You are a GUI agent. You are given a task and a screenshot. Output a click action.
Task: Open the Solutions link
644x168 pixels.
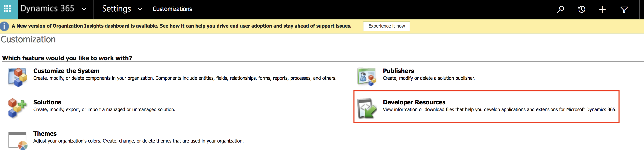coord(47,102)
